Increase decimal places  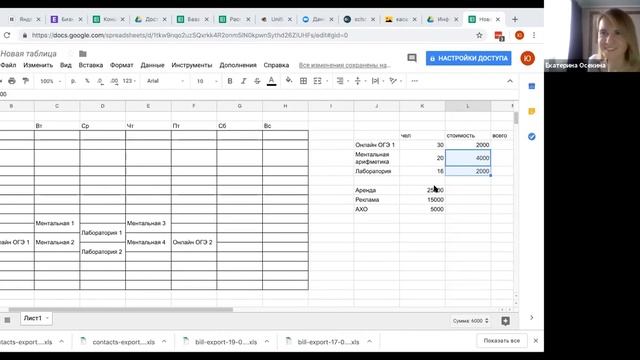coord(114,81)
